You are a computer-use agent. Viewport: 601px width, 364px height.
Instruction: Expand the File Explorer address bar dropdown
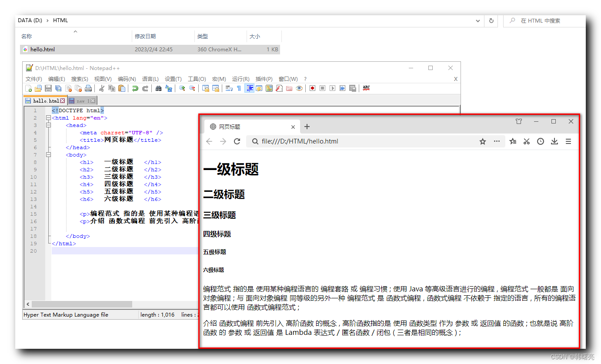click(478, 20)
